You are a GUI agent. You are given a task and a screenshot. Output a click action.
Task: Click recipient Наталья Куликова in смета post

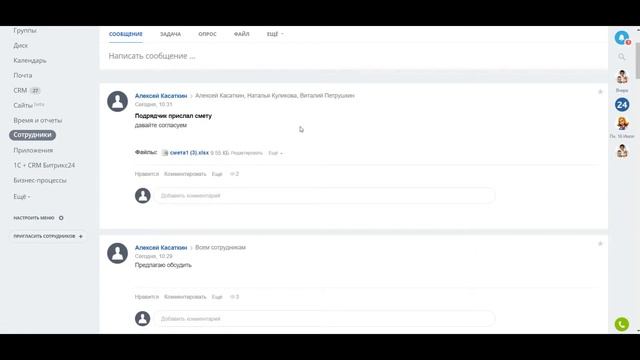pyautogui.click(x=272, y=96)
